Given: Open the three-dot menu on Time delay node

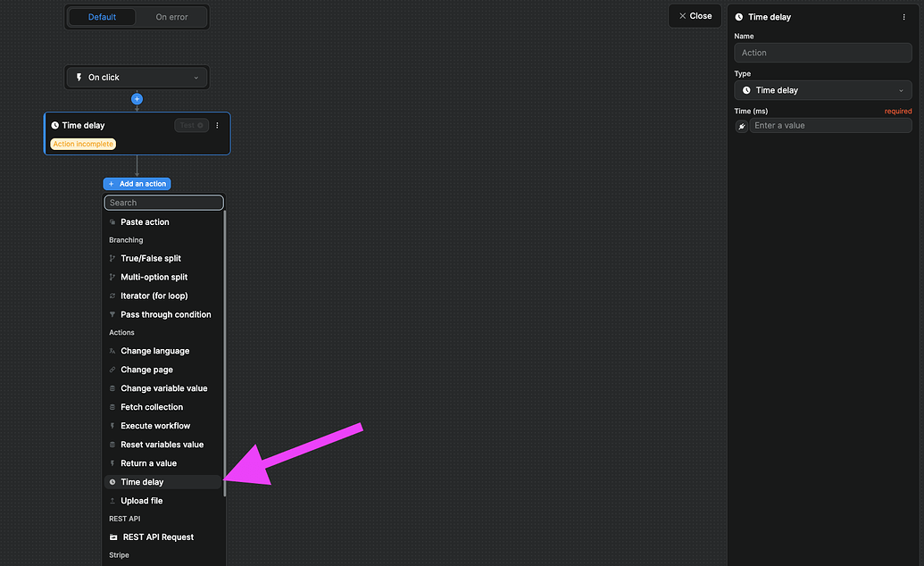Looking at the screenshot, I should point(217,125).
